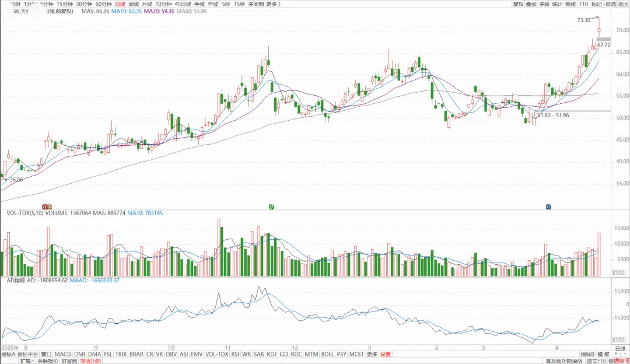Click the 返回 back button

pyautogui.click(x=623, y=4)
